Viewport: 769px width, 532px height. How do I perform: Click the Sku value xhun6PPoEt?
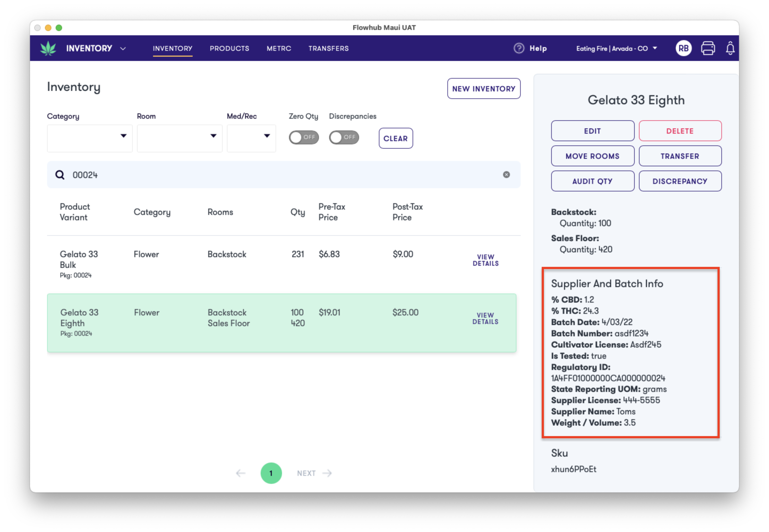pyautogui.click(x=573, y=469)
